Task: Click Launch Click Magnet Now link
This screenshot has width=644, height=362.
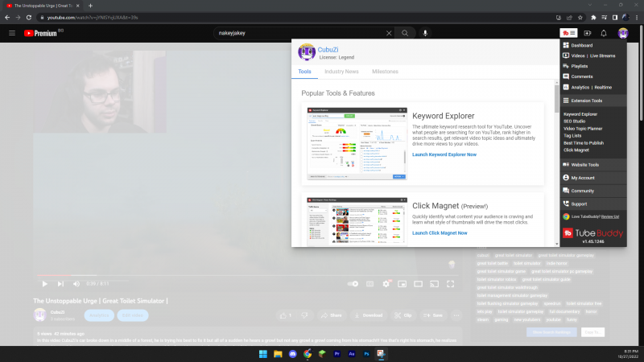Action: tap(440, 232)
